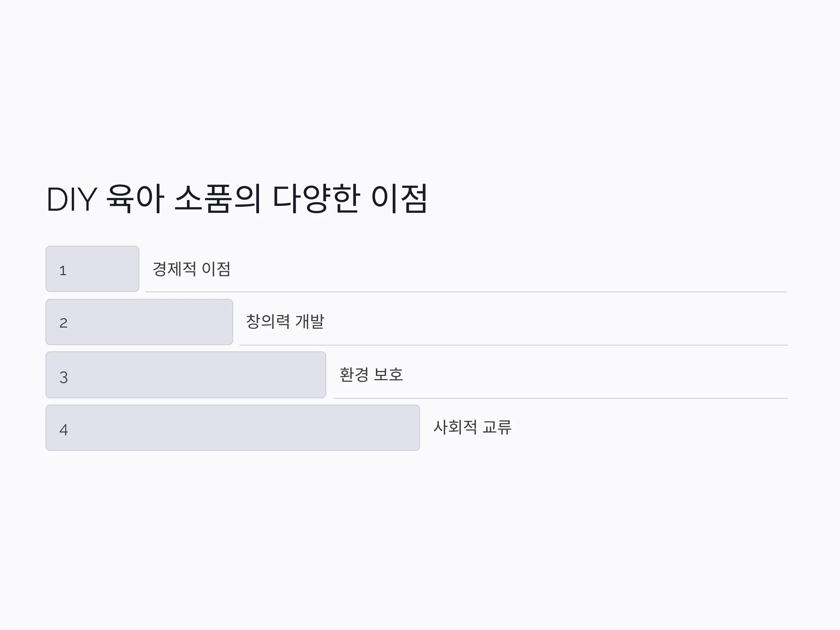This screenshot has height=630, width=840.
Task: Click the 환경 보호 label text
Action: (x=371, y=374)
